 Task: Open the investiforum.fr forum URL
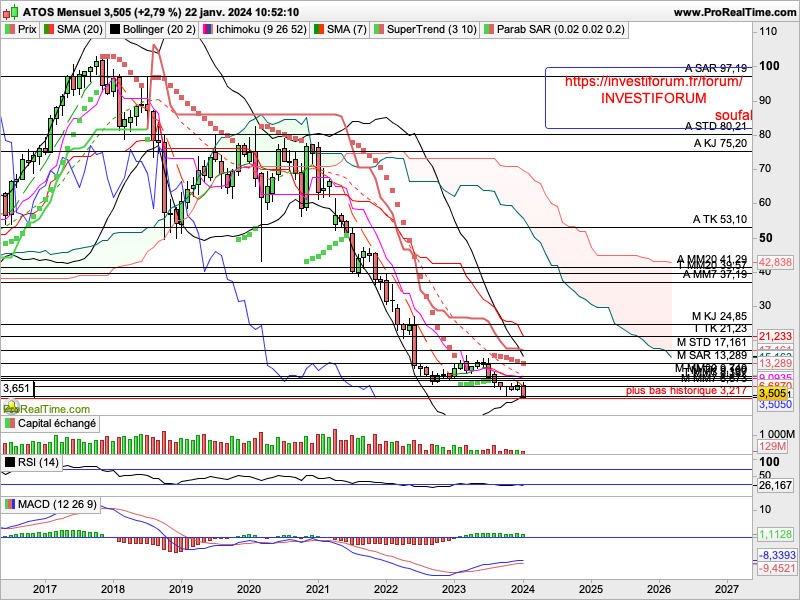(654, 81)
